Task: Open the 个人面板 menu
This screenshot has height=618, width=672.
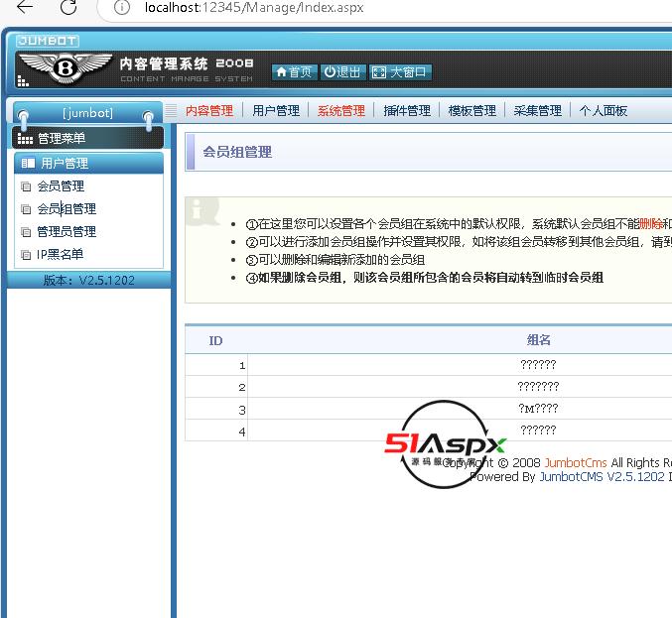Action: coord(603,111)
